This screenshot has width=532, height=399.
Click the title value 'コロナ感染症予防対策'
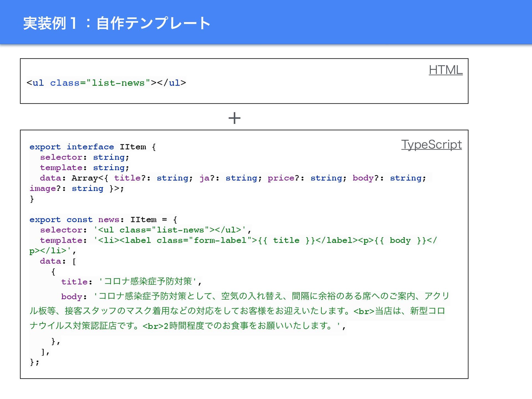[x=148, y=282]
